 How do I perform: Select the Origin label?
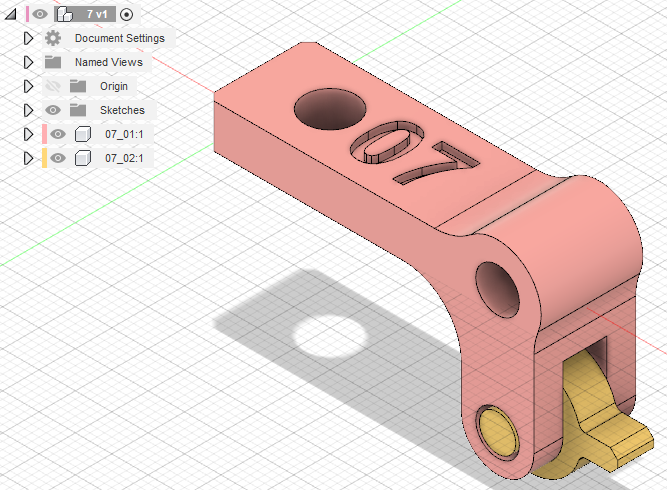[114, 86]
